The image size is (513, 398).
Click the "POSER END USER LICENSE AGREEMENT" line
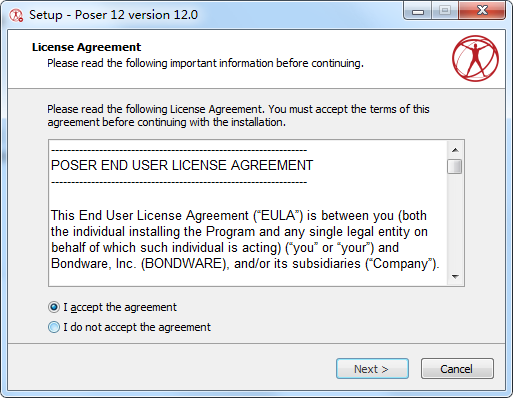pos(182,165)
